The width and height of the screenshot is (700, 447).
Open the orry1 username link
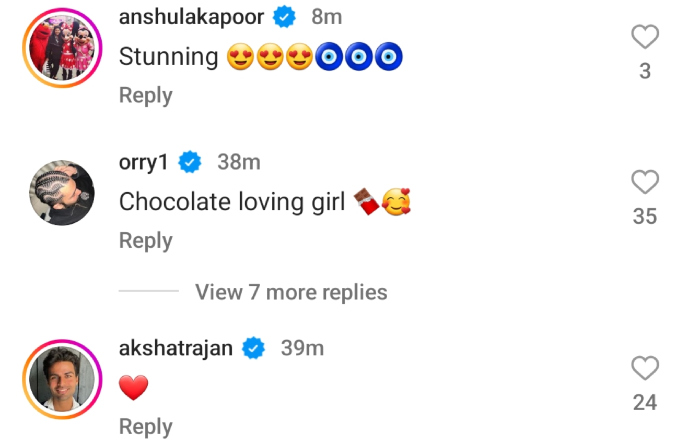point(145,162)
